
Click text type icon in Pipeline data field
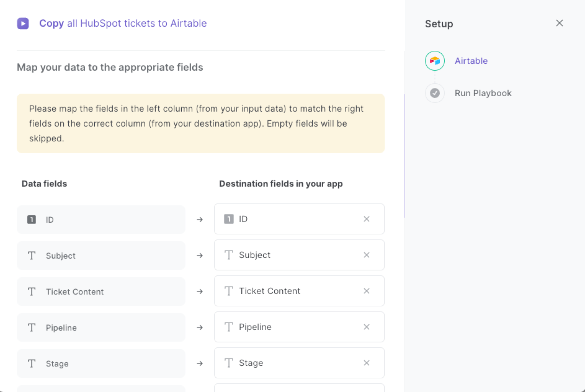click(31, 328)
